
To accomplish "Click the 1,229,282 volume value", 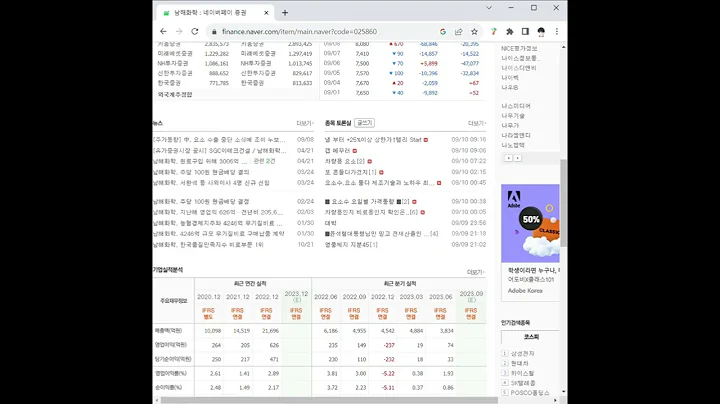I will point(217,54).
